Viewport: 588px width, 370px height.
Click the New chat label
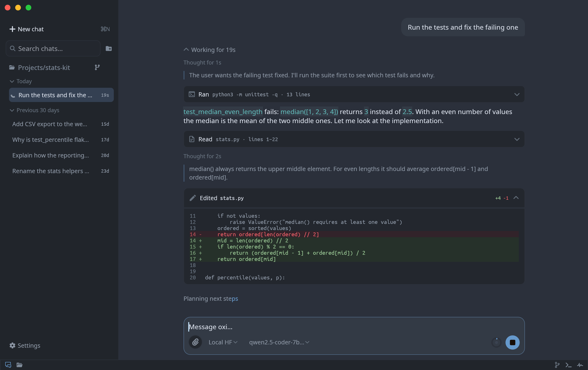[x=31, y=29]
